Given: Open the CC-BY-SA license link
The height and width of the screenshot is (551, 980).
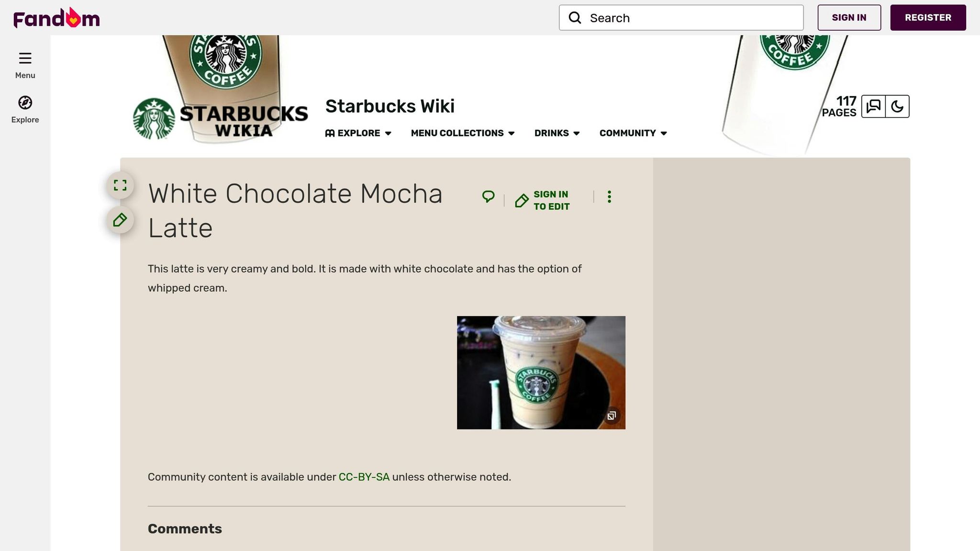Looking at the screenshot, I should click(364, 477).
